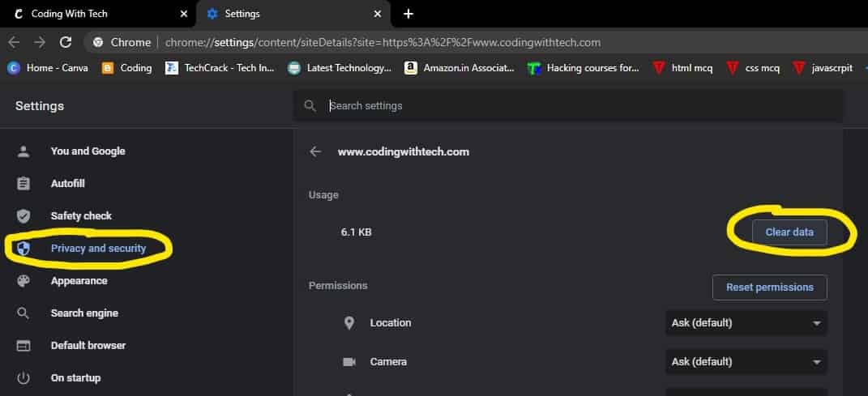The width and height of the screenshot is (868, 396).
Task: Switch to the Coding With Tech tab
Action: click(x=97, y=14)
